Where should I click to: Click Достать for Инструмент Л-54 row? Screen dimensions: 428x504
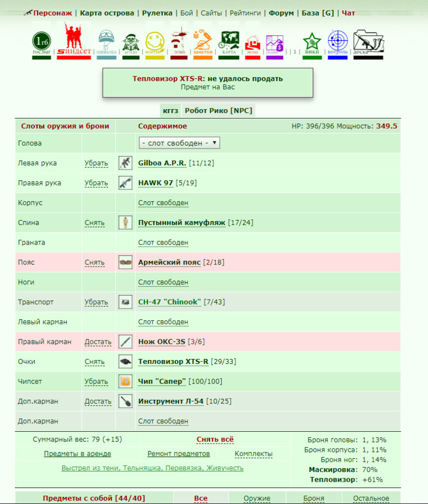click(x=98, y=402)
